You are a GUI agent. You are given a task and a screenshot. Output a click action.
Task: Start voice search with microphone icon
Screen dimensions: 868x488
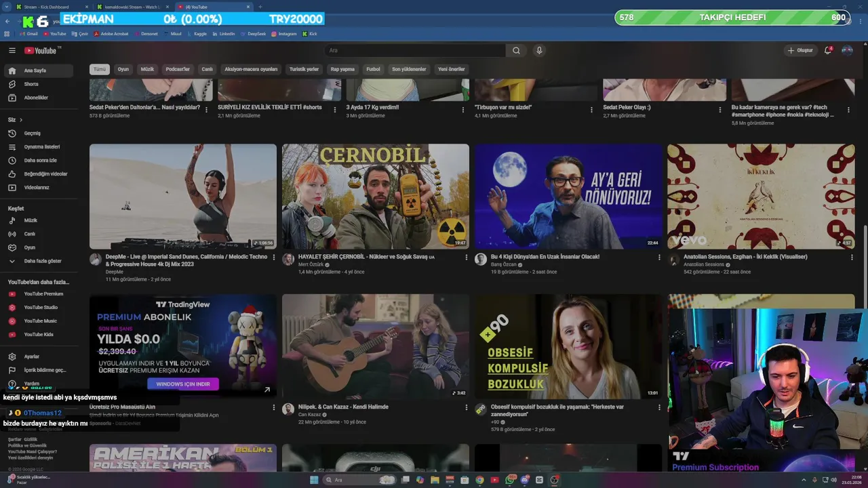539,50
